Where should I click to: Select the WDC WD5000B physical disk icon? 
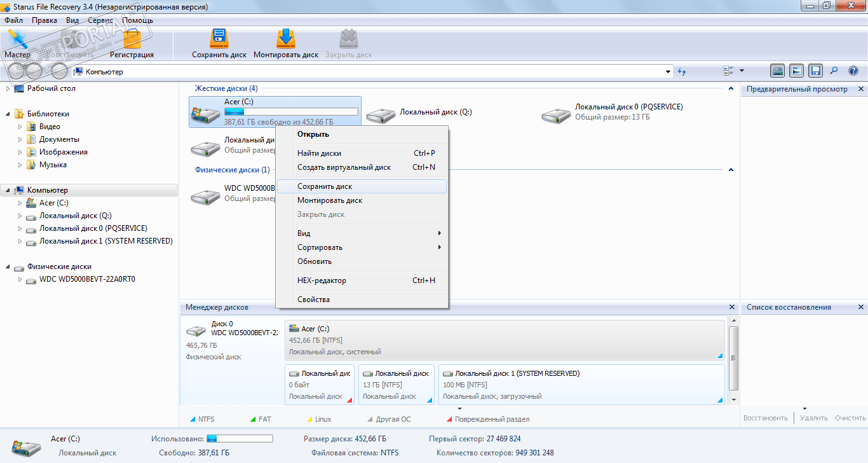click(x=206, y=197)
